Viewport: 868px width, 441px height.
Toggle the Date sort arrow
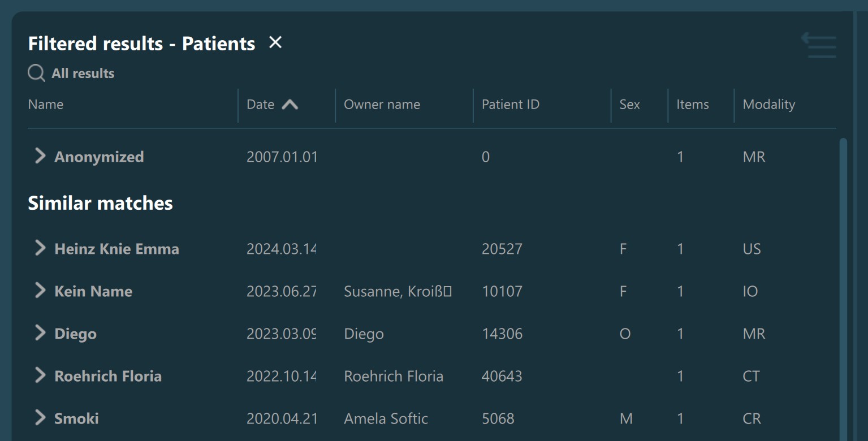coord(290,105)
